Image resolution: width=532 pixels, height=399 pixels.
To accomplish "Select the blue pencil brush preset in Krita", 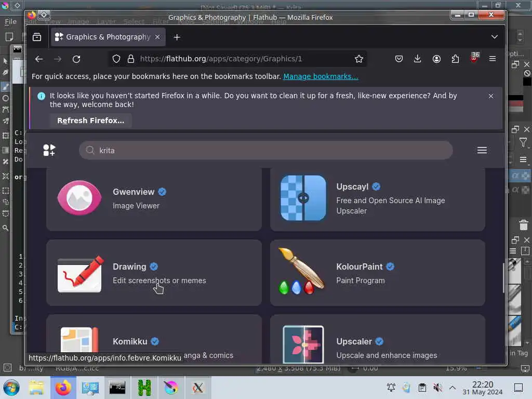I will pos(514,330).
